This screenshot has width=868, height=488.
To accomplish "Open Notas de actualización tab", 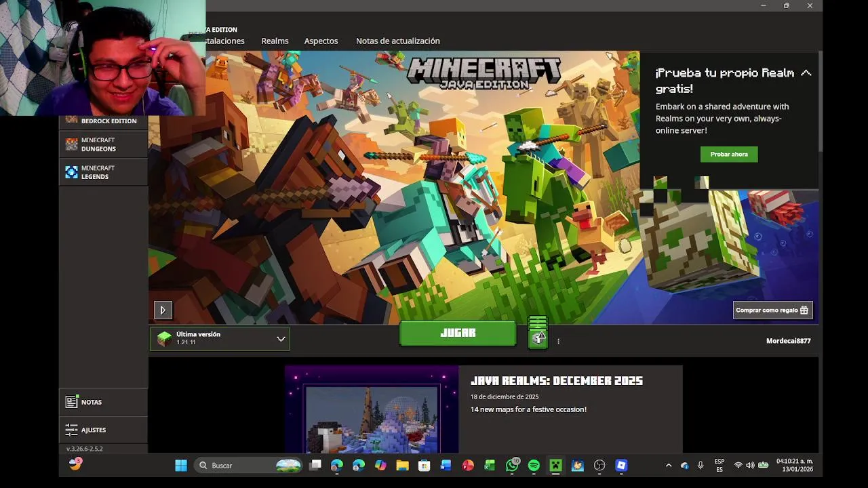I will pyautogui.click(x=398, y=41).
